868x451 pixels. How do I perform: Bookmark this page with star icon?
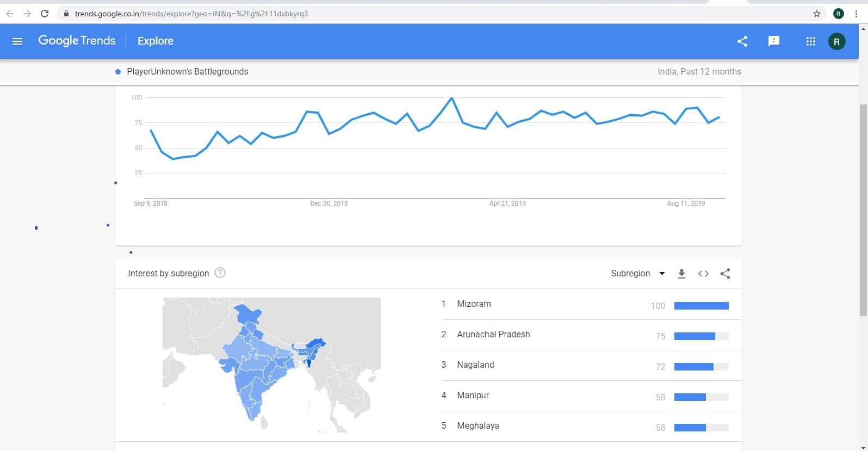point(816,14)
